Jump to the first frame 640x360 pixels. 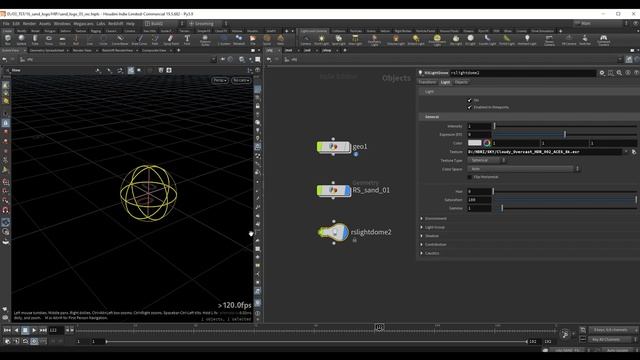7,330
